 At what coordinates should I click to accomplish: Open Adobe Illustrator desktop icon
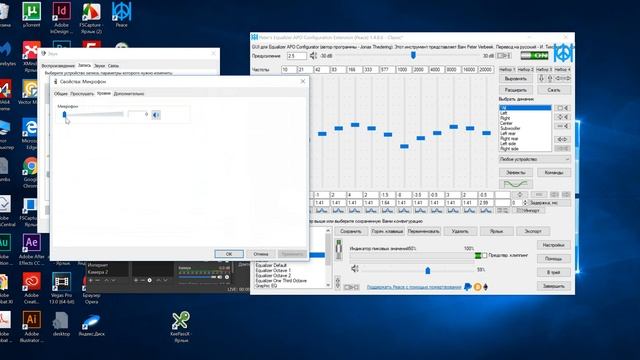pyautogui.click(x=31, y=327)
